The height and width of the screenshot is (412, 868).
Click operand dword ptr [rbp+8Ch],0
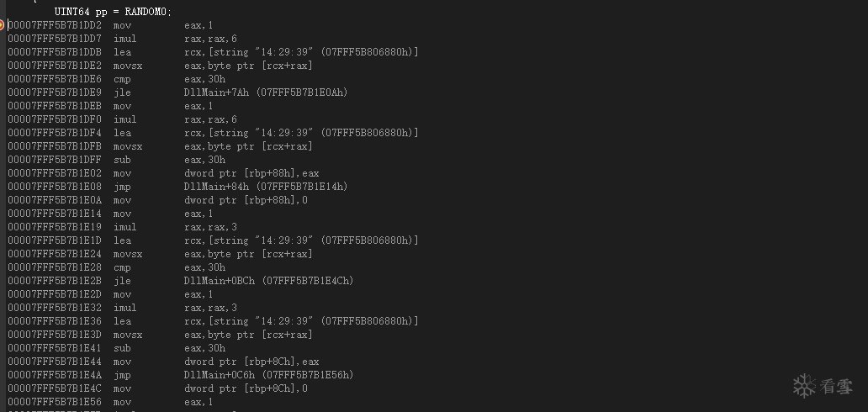pyautogui.click(x=246, y=388)
